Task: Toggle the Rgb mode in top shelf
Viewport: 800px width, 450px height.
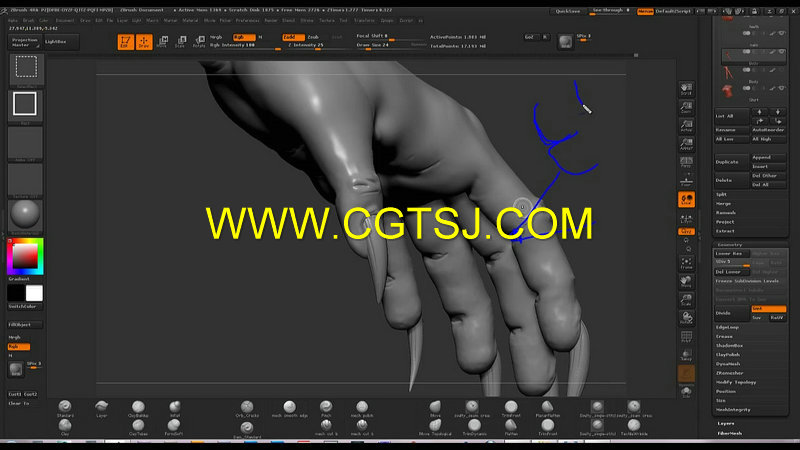Action: (x=244, y=37)
